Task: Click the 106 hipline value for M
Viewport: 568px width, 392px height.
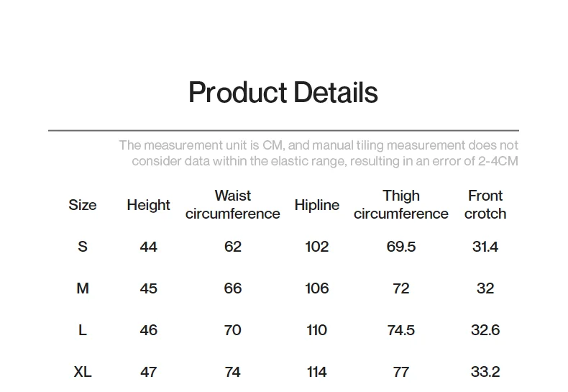Action: click(x=316, y=288)
